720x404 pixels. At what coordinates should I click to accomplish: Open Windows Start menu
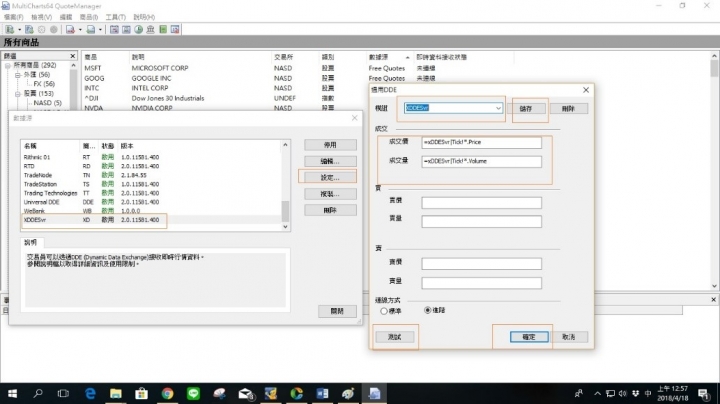[x=12, y=393]
